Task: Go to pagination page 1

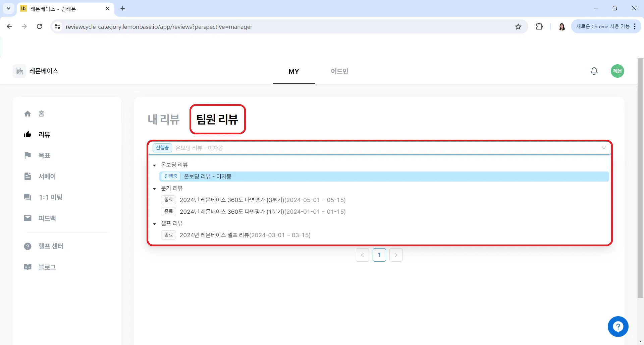Action: click(379, 255)
